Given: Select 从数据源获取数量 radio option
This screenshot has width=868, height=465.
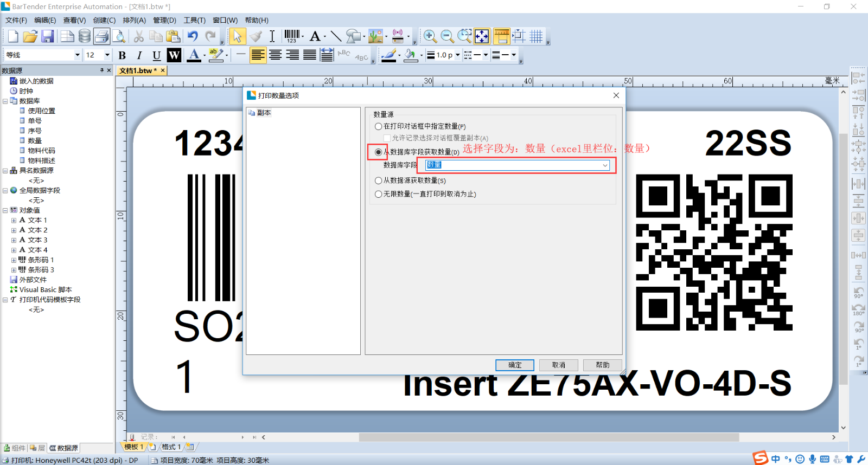Looking at the screenshot, I should [379, 180].
